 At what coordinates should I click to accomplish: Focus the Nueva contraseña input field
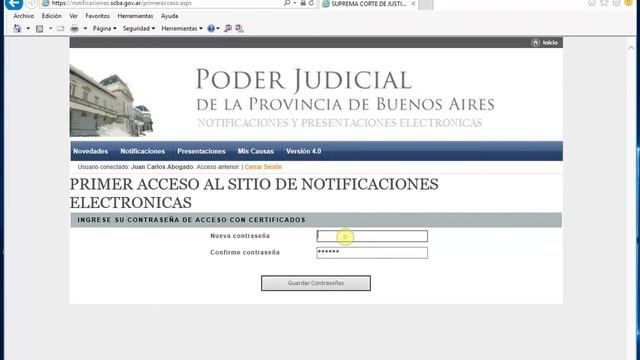coord(372,236)
